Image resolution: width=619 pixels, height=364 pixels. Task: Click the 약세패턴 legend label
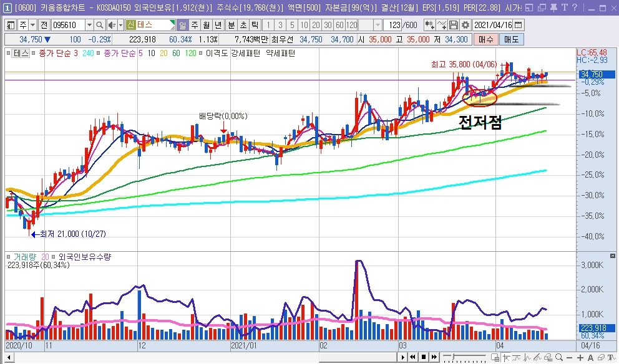281,53
